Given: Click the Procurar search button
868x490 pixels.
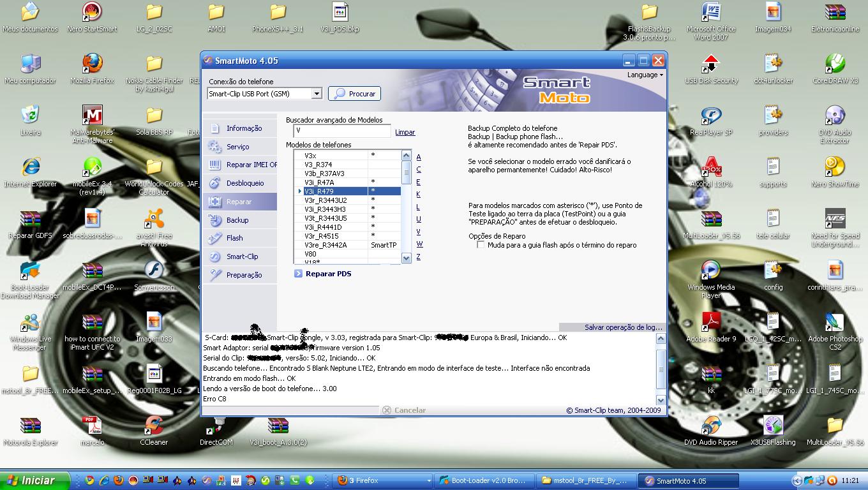Looking at the screenshot, I should click(354, 94).
